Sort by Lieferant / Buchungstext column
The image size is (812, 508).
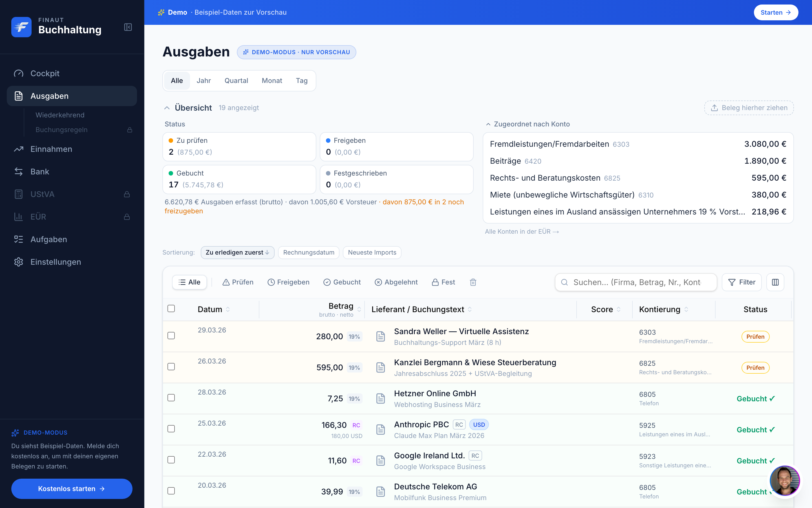tap(422, 309)
